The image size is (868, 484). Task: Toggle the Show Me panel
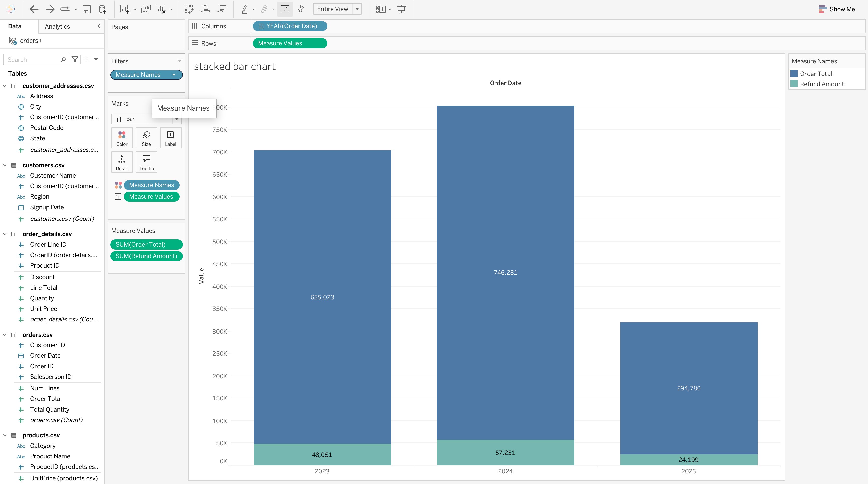(837, 9)
